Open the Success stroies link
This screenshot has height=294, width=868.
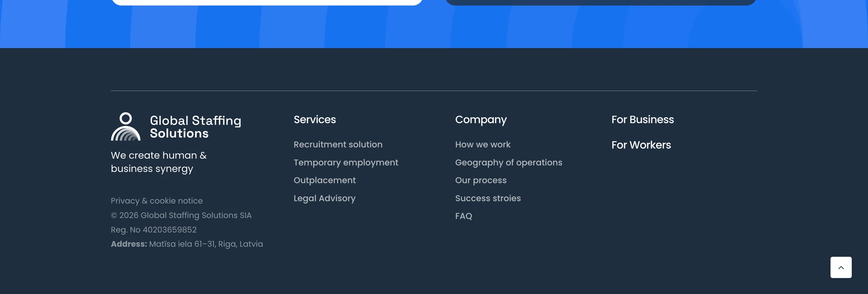pyautogui.click(x=488, y=198)
